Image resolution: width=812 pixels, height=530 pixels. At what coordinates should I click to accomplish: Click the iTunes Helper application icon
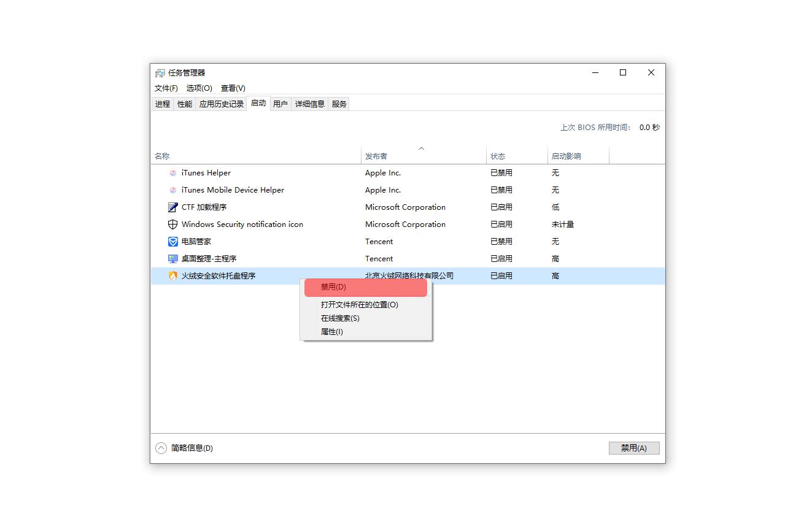point(172,173)
